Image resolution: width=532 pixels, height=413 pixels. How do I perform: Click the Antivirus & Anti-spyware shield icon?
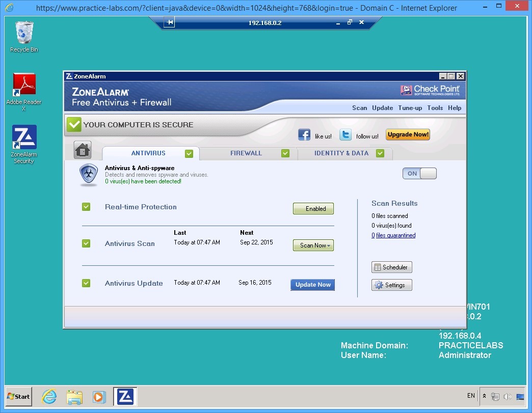click(88, 175)
